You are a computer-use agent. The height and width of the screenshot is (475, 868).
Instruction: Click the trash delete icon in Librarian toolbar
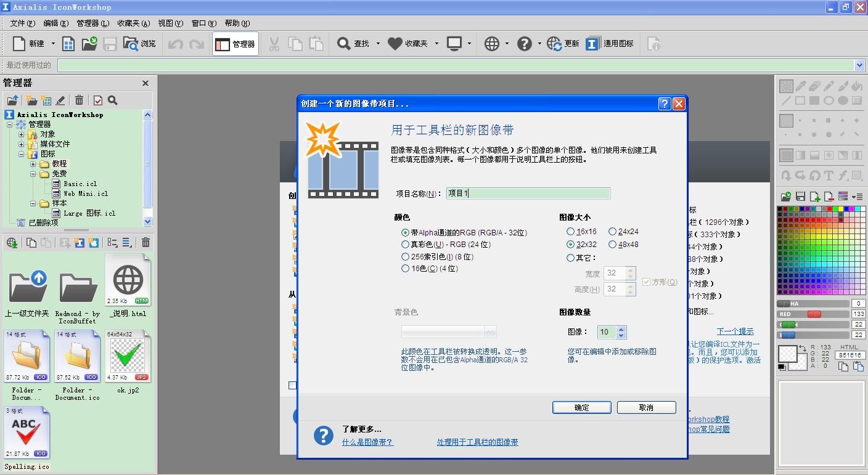coord(79,100)
